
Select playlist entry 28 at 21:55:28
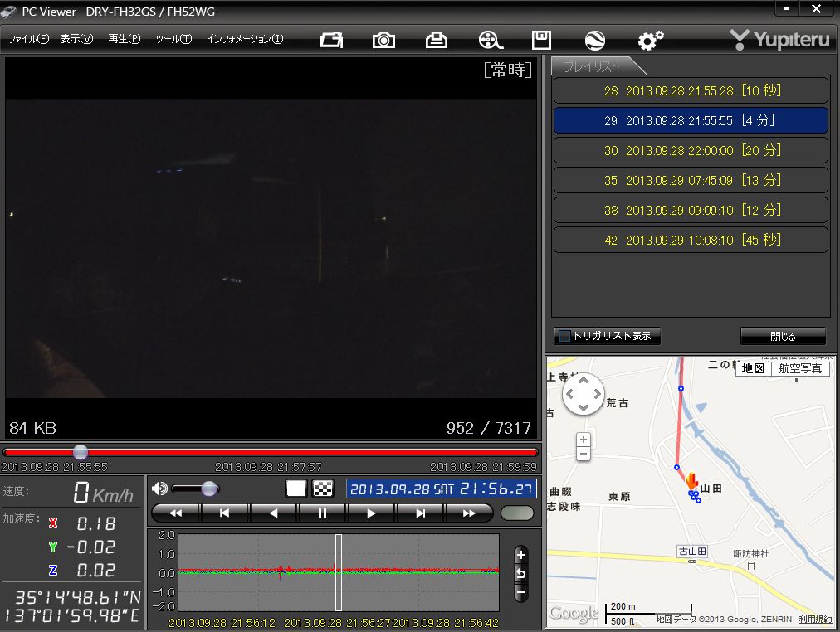pyautogui.click(x=691, y=90)
